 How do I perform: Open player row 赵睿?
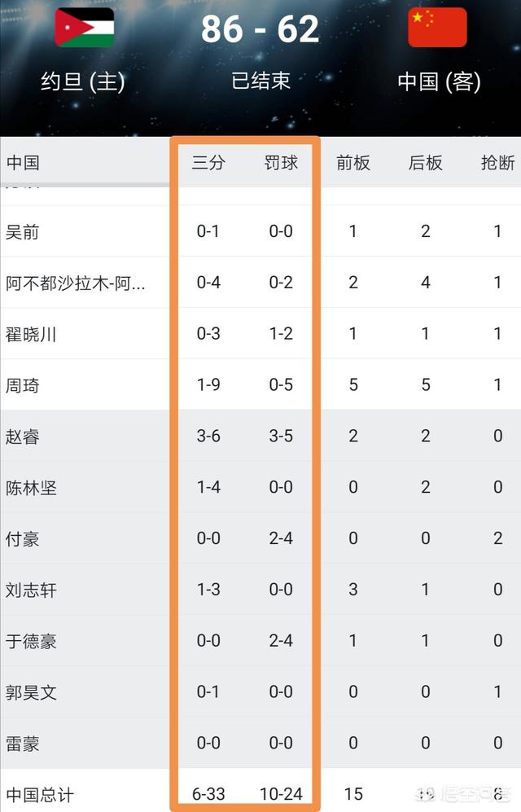260,436
